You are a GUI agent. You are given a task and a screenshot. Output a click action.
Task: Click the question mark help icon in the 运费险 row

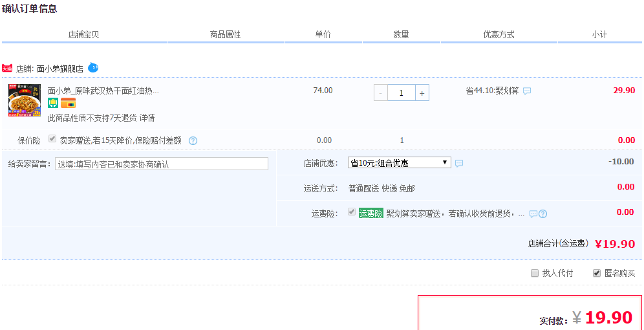543,214
